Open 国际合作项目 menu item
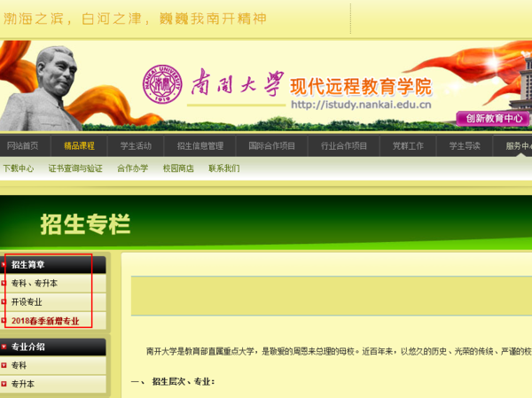Screen dimensions: 532x398 tap(272, 146)
